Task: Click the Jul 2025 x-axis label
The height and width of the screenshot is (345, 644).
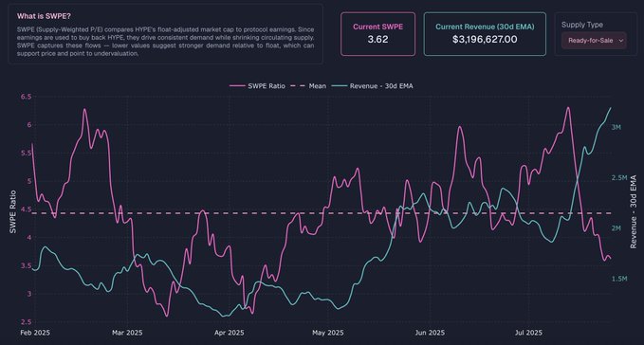Action: pos(528,333)
